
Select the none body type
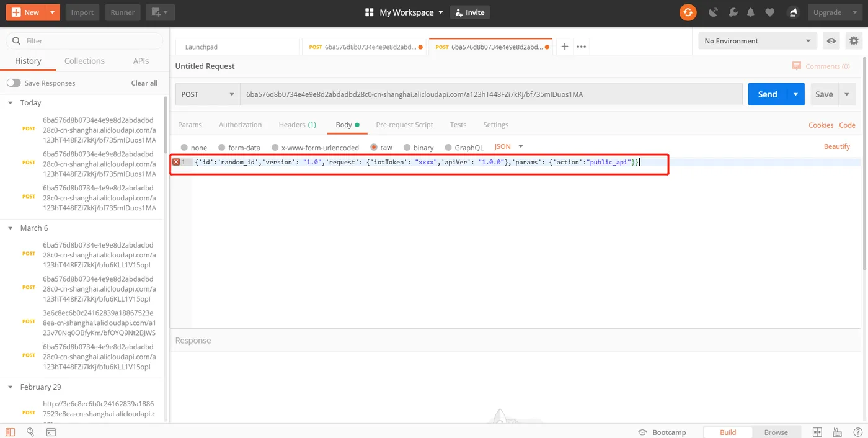[x=184, y=148]
